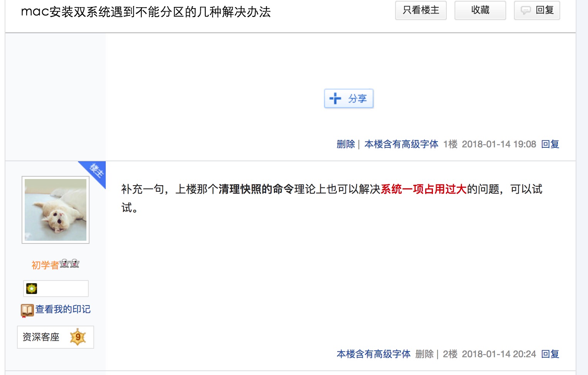Delete the 2楼 post via 删除
The width and height of the screenshot is (588, 375).
coord(424,354)
